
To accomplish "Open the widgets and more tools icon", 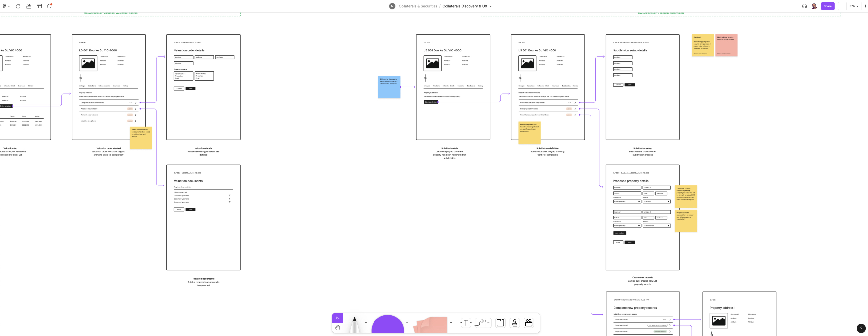I will (x=529, y=323).
